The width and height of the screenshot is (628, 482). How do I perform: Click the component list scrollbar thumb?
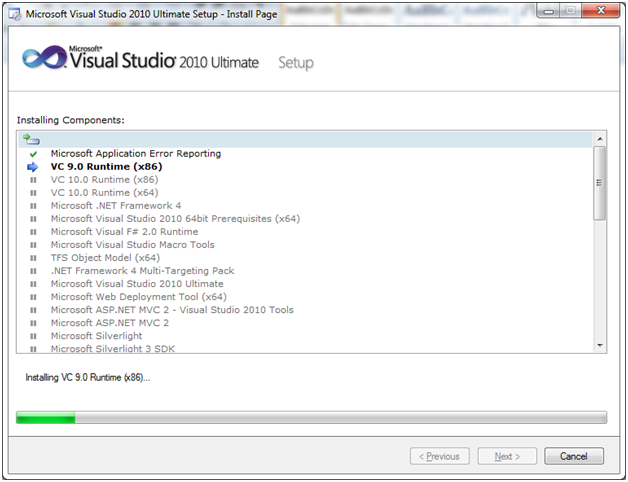click(x=600, y=183)
